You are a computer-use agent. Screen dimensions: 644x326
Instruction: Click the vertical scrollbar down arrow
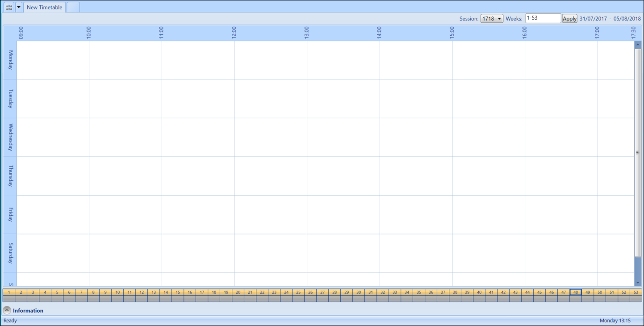click(638, 283)
